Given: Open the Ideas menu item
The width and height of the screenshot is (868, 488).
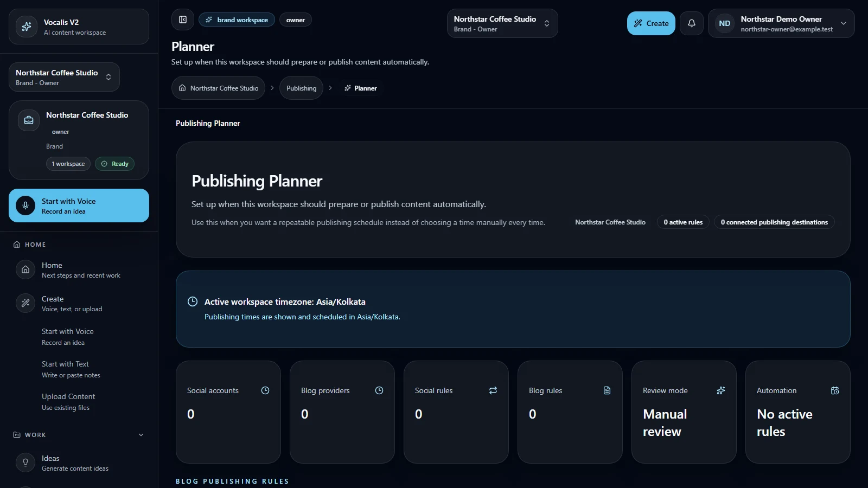Looking at the screenshot, I should point(79,463).
